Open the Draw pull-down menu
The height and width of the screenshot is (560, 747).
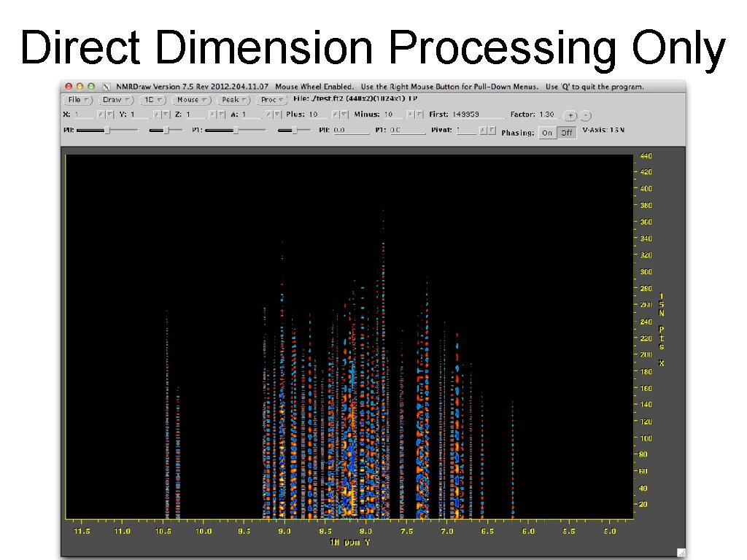coord(115,100)
